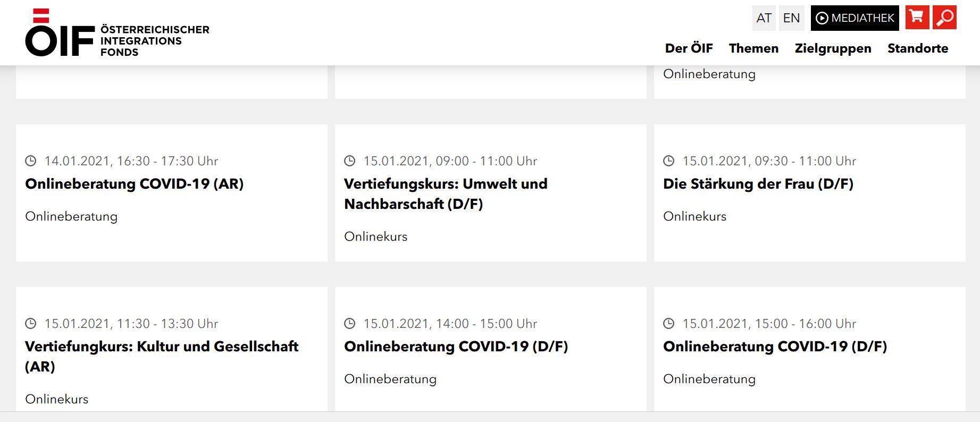Click clock icon beside 15.01.2021, 09:00 event
This screenshot has width=980, height=422.
[349, 161]
